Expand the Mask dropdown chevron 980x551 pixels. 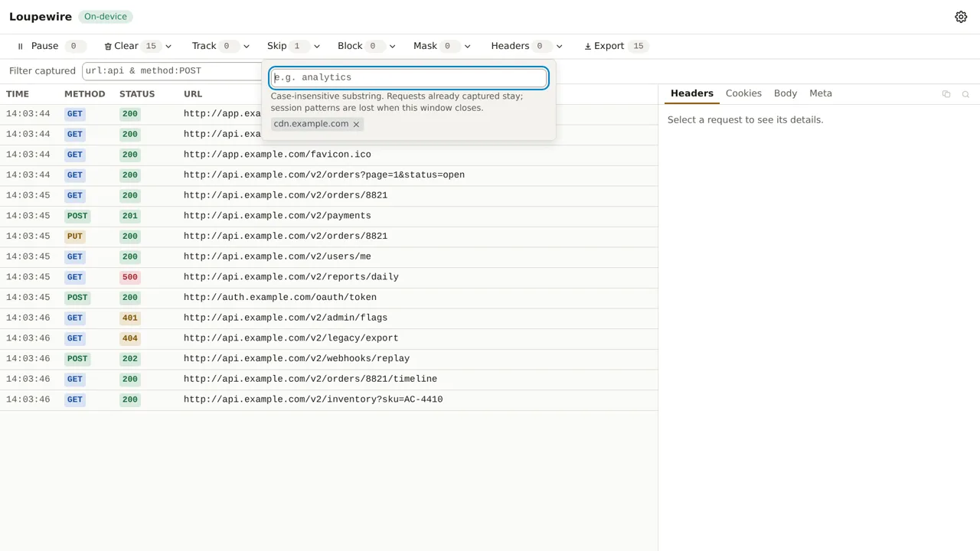point(467,46)
